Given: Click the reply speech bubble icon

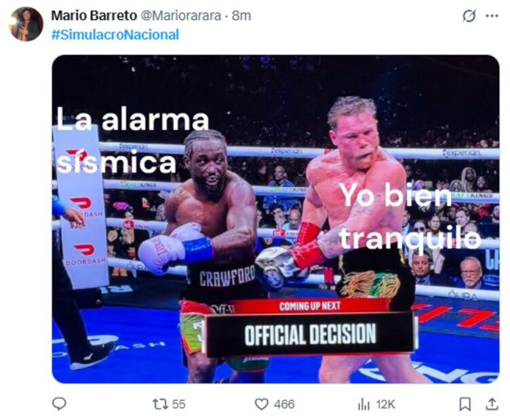Looking at the screenshot, I should click(59, 404).
